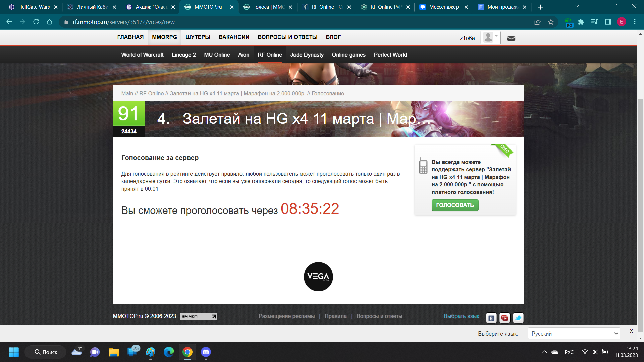Open the server name breadcrumb link
Viewport: 644px width, 362px height.
click(237, 93)
